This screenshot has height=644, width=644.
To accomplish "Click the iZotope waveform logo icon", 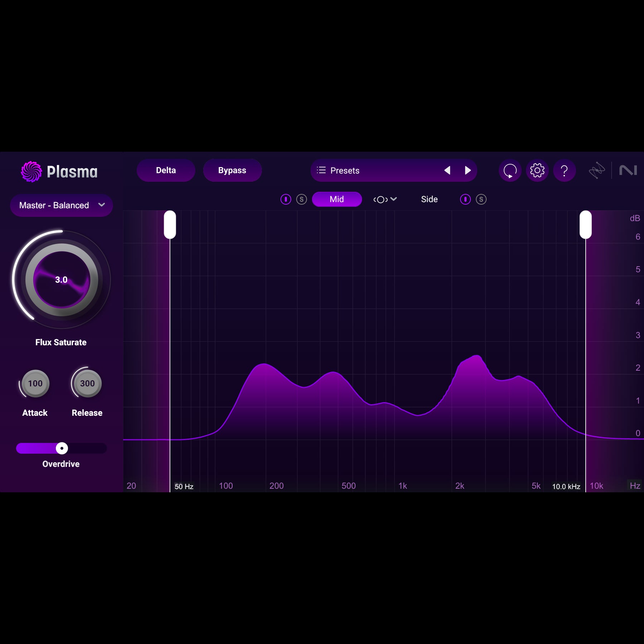I will (597, 170).
